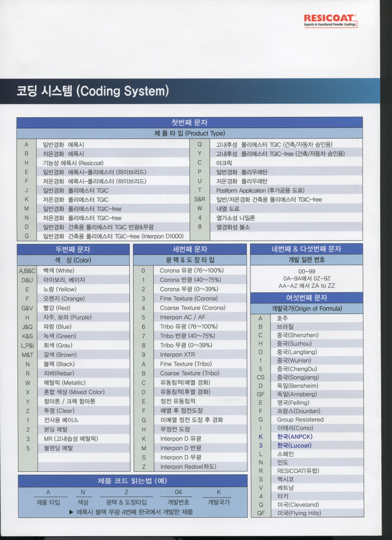Click the 블랙 (Black) color row

pyautogui.click(x=59, y=364)
